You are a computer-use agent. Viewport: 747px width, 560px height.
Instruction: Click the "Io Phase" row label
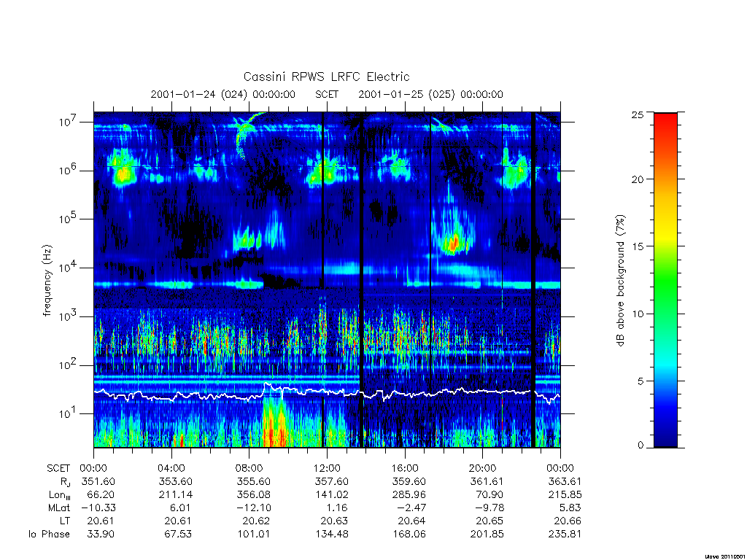(x=49, y=534)
